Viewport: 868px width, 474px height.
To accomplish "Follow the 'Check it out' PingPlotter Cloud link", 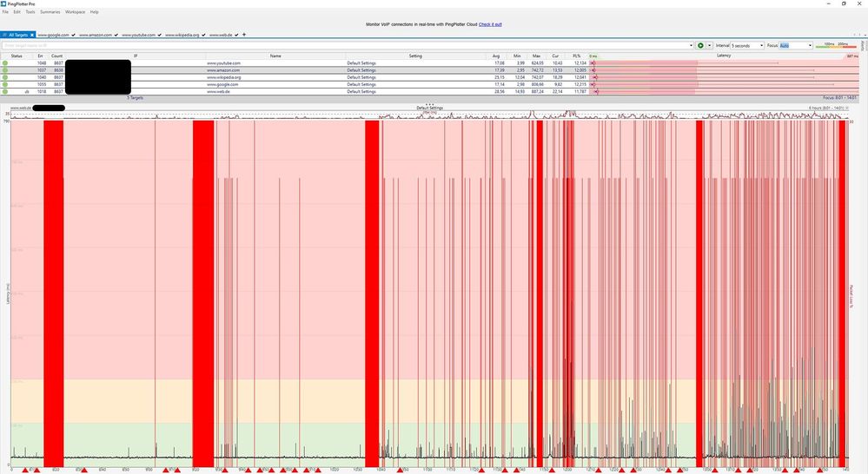I will (x=490, y=24).
